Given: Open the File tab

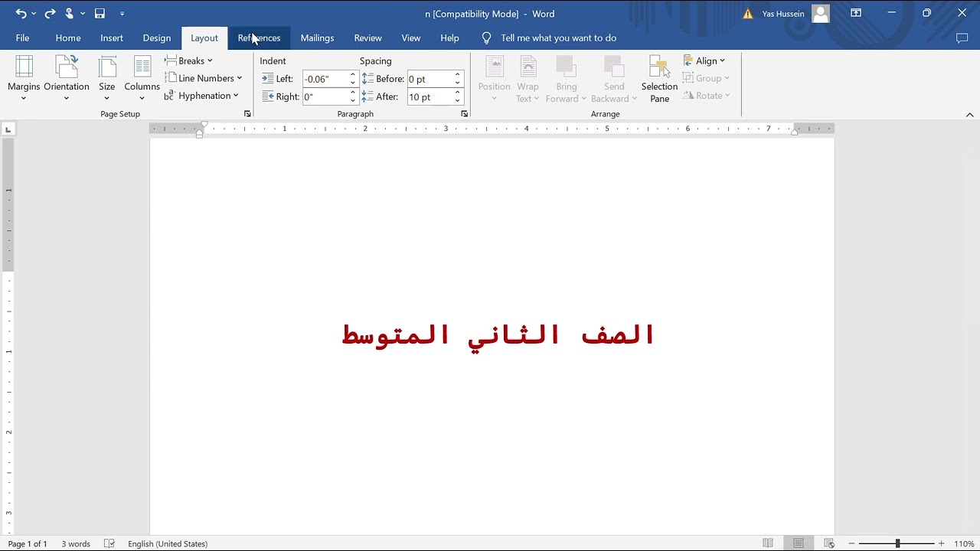Looking at the screenshot, I should coord(22,37).
